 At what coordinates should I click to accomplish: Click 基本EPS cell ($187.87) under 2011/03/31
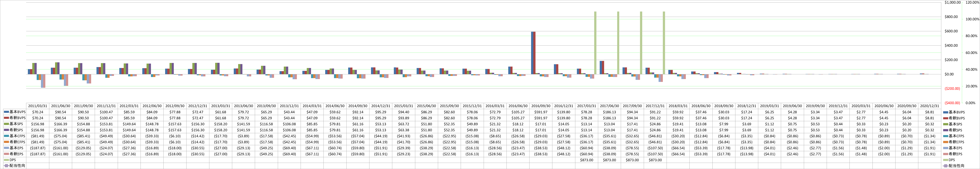pyautogui.click(x=38, y=148)
